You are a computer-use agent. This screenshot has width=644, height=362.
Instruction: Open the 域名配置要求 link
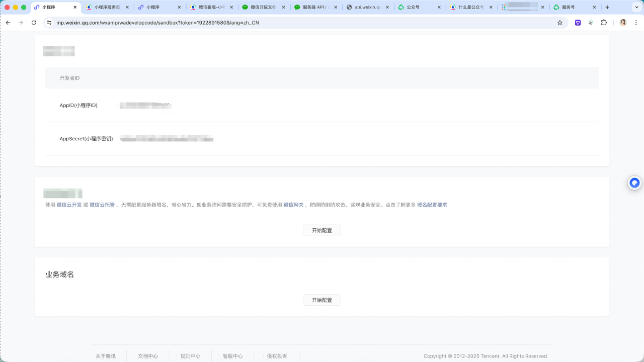(432, 205)
